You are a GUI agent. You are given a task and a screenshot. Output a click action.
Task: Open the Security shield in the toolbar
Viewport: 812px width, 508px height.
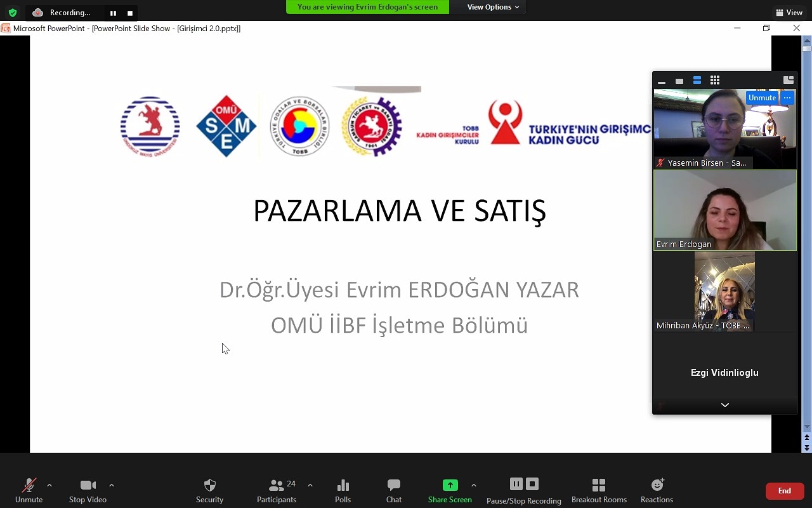pyautogui.click(x=209, y=490)
